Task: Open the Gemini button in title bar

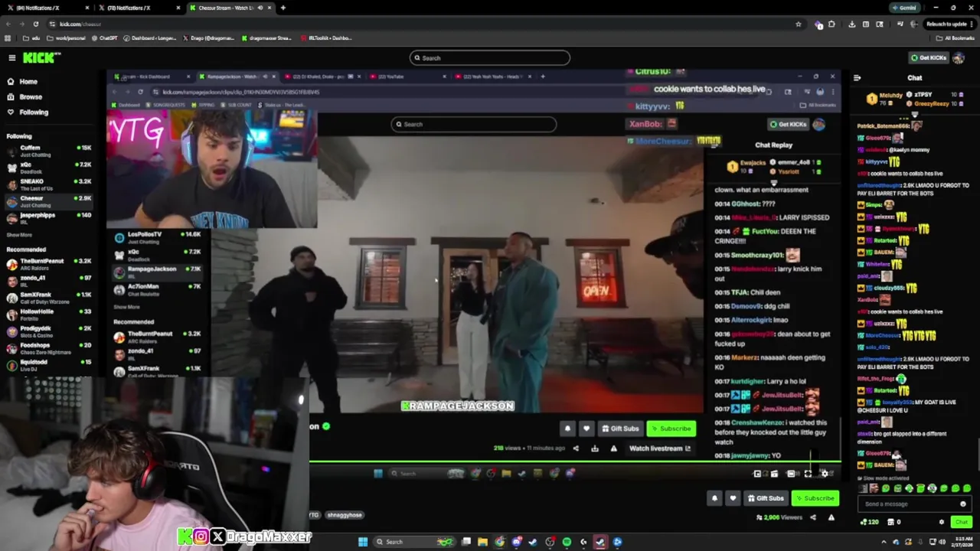Action: click(x=904, y=8)
